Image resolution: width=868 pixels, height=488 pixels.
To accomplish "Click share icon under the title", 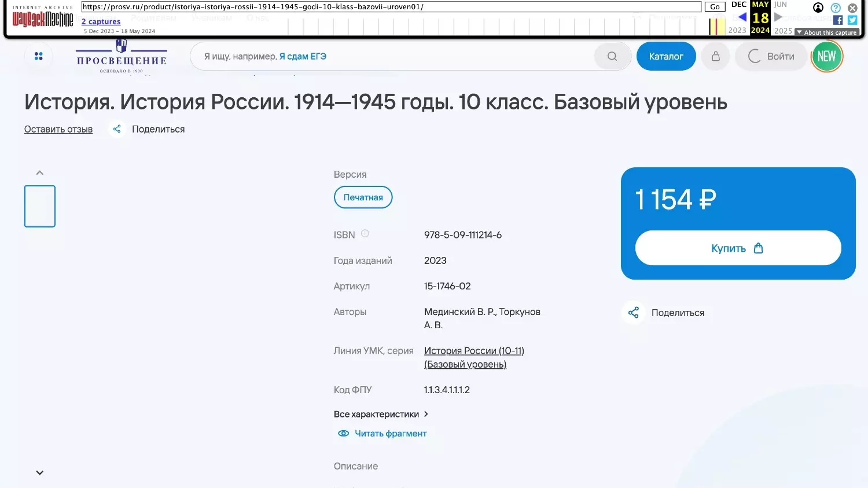I will pyautogui.click(x=117, y=129).
